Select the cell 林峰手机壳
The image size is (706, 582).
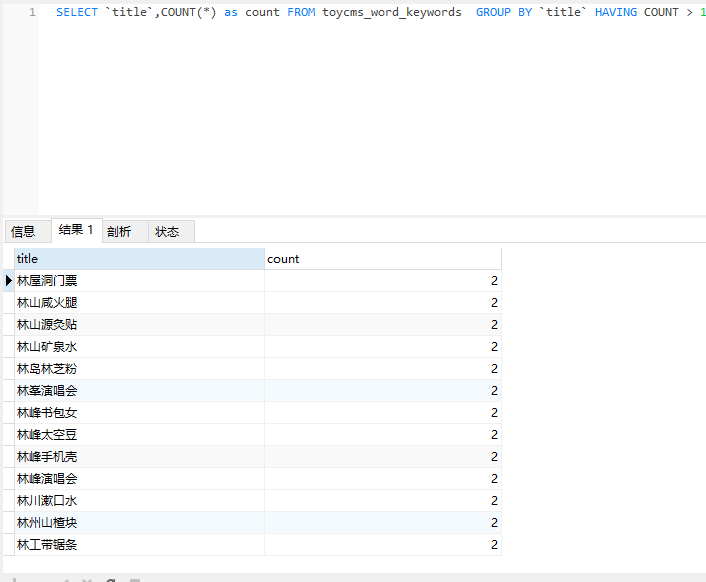click(x=139, y=457)
